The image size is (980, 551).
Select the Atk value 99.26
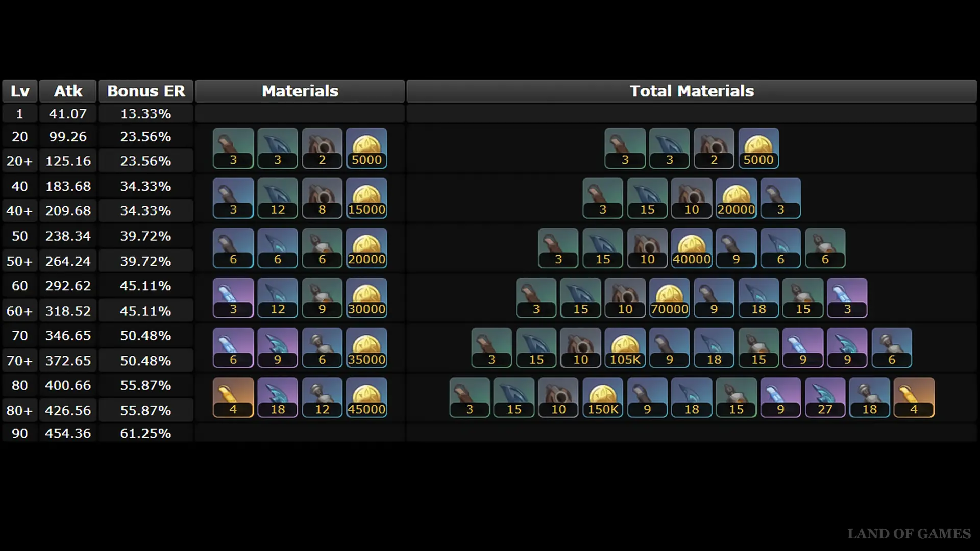(68, 137)
